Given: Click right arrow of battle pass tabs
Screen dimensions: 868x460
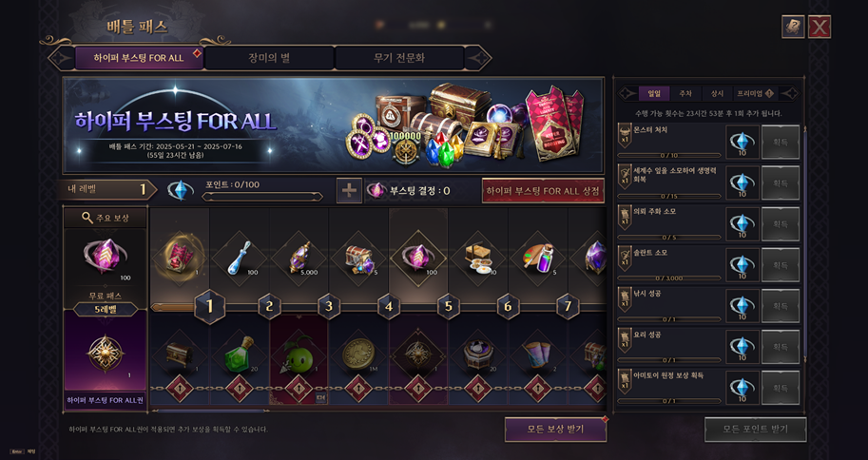Looking at the screenshot, I should pos(477,58).
